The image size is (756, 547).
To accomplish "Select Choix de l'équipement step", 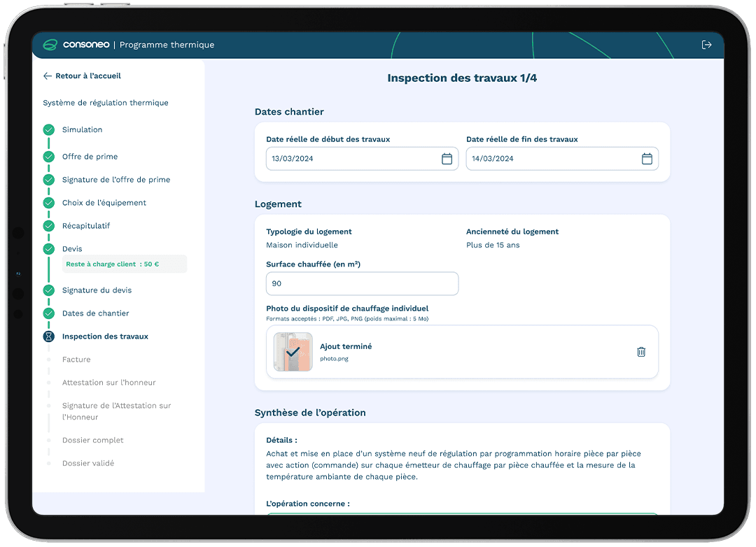I will 104,203.
